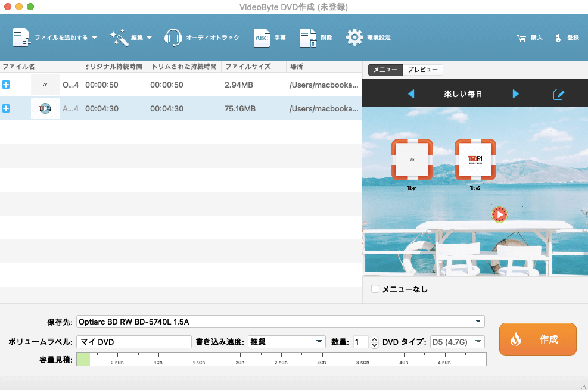The width and height of the screenshot is (588, 390).
Task: Switch to the Preview (プレビュー) tab
Action: [x=423, y=70]
